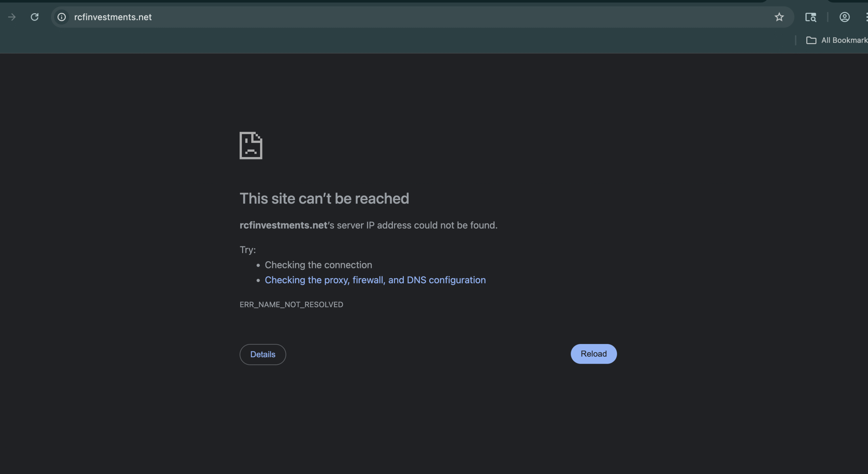868x474 pixels.
Task: Click the "Checking the connection" suggestion
Action: pos(318,265)
